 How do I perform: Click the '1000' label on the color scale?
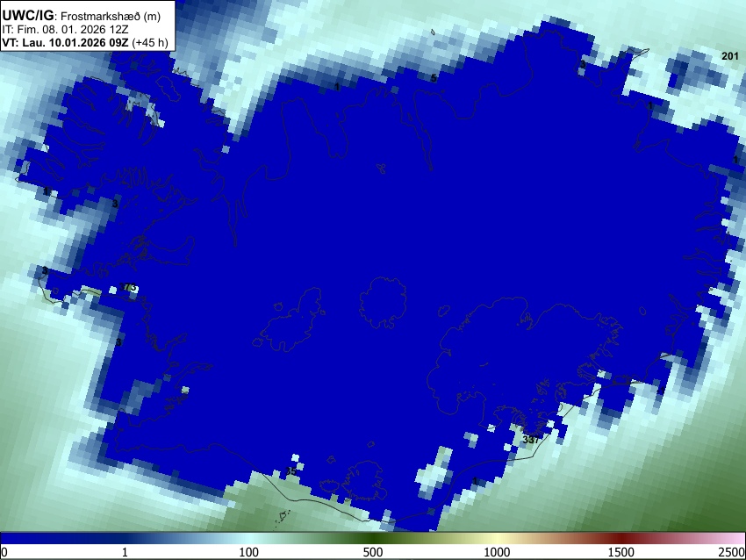[x=497, y=552]
